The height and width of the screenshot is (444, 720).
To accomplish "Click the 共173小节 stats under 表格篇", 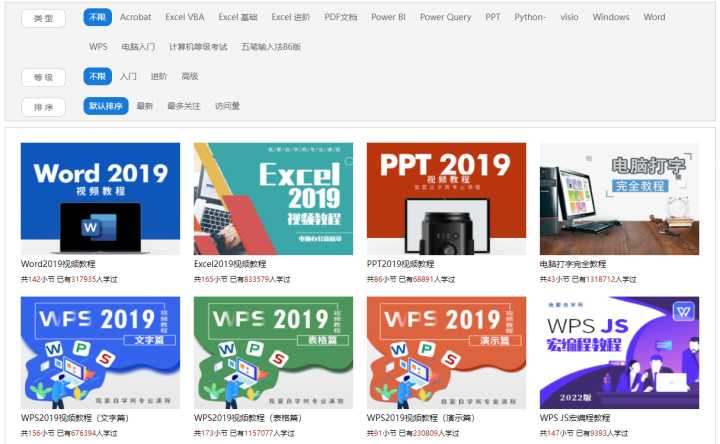I will [x=244, y=433].
